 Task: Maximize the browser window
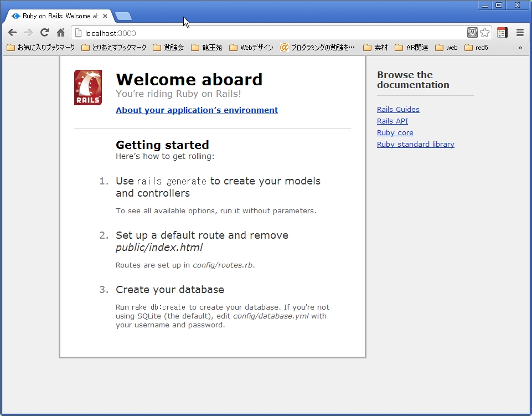(499, 5)
